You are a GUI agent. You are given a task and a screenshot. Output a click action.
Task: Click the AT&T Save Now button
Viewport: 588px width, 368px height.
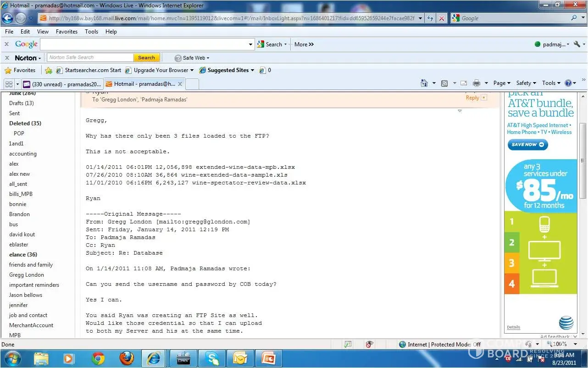tap(527, 145)
